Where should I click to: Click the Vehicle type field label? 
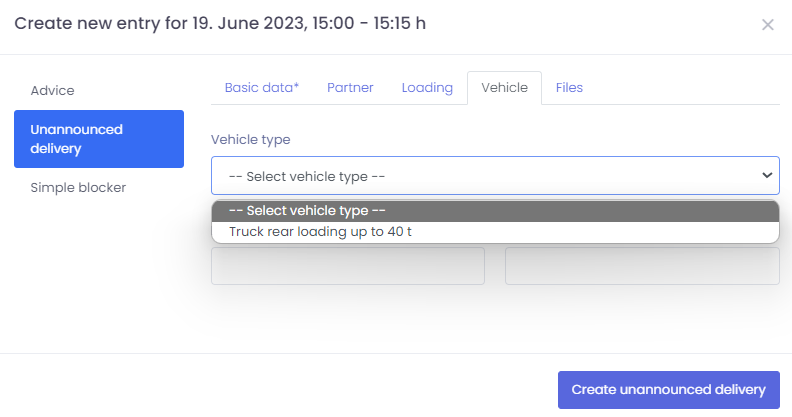point(250,140)
